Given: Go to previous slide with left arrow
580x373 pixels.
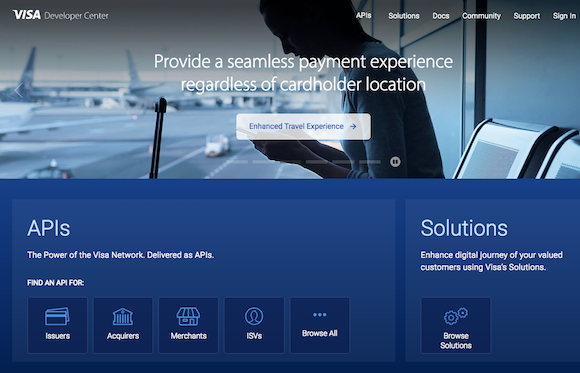Looking at the screenshot, I should (x=18, y=90).
